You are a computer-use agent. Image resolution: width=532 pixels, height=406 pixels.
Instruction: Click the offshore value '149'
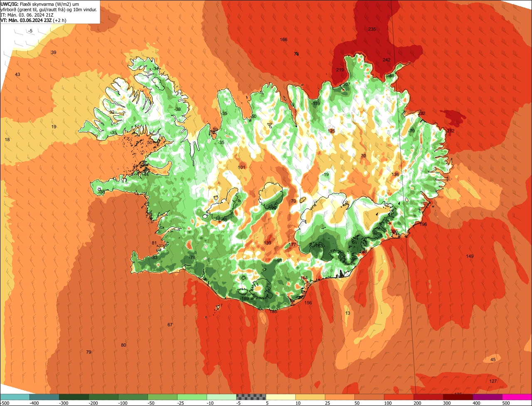[x=470, y=256]
